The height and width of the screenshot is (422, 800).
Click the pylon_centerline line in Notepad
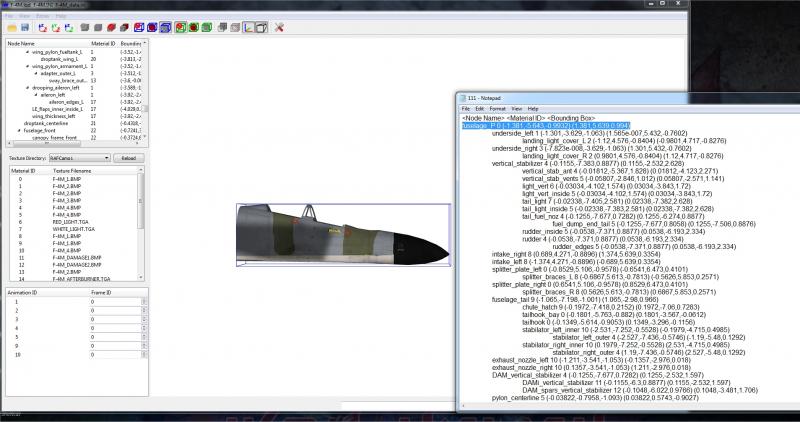pos(592,398)
